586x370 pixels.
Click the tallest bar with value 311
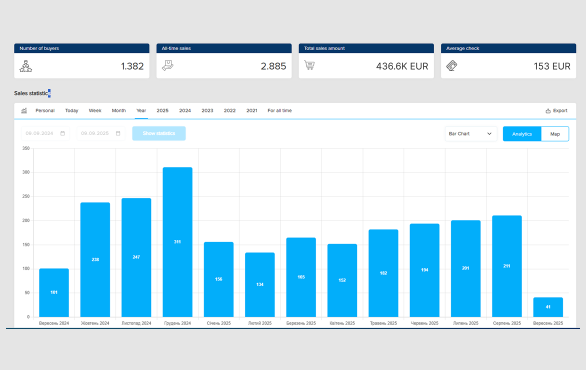[x=178, y=242]
